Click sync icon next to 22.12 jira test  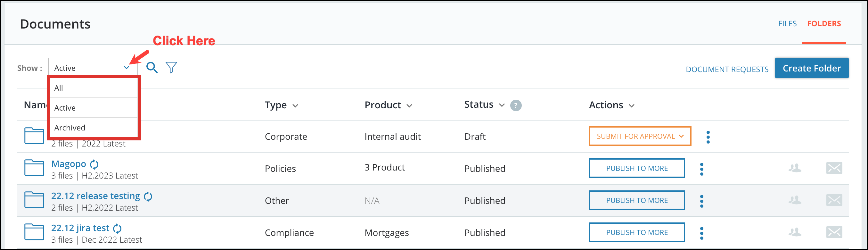117,229
